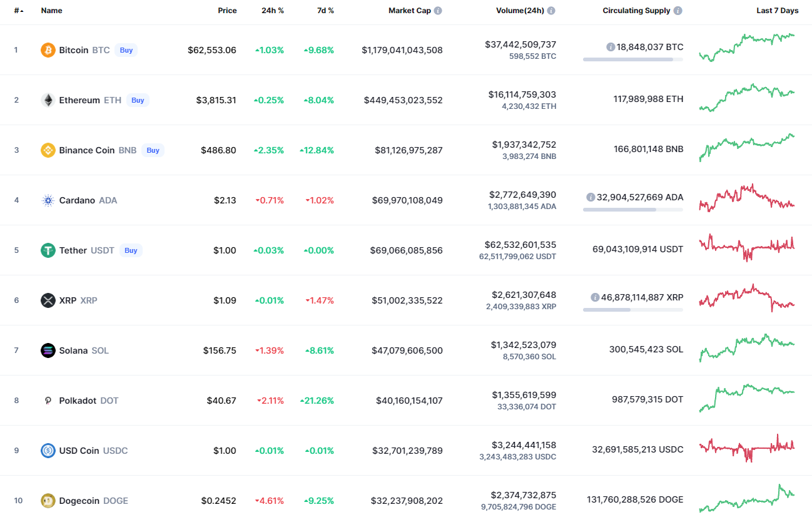This screenshot has height=522, width=812.
Task: Open Ethereum 7-day sparkline chart
Action: pos(747,98)
